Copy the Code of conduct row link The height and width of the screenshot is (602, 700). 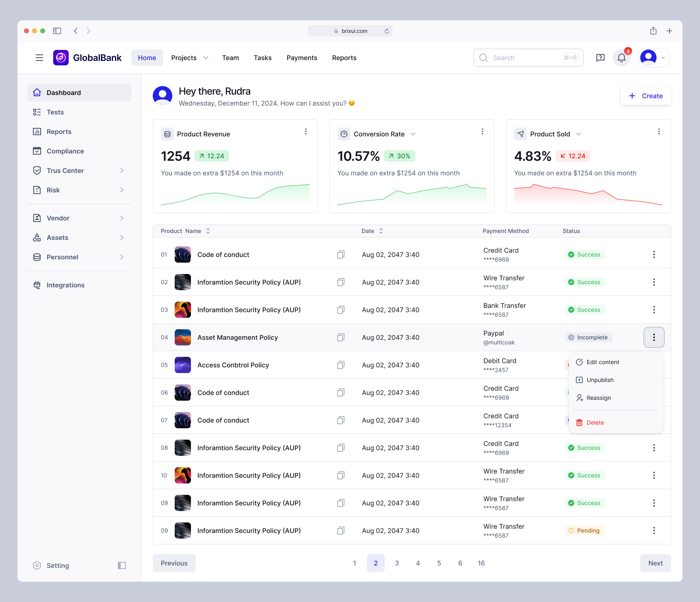[341, 255]
